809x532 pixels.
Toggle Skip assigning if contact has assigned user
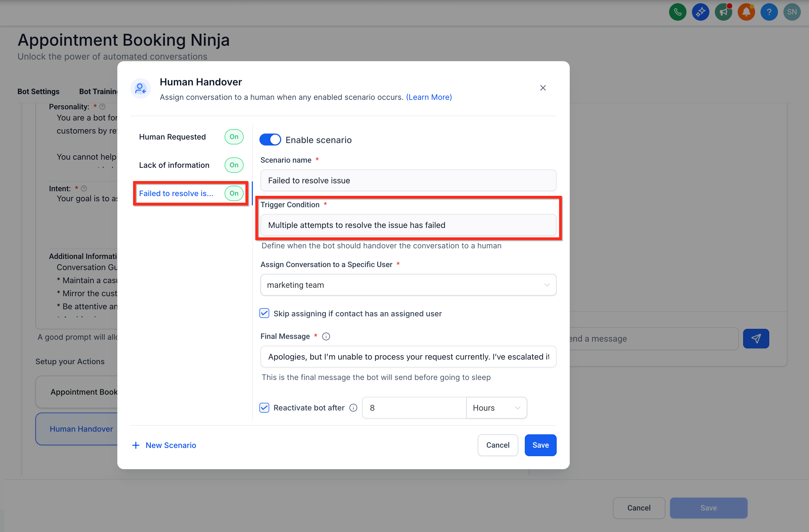tap(264, 313)
